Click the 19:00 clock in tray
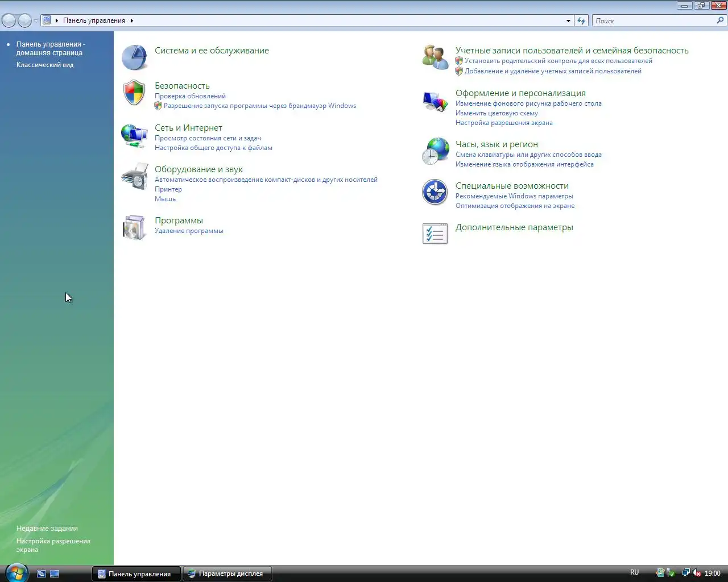This screenshot has width=728, height=582. click(713, 573)
